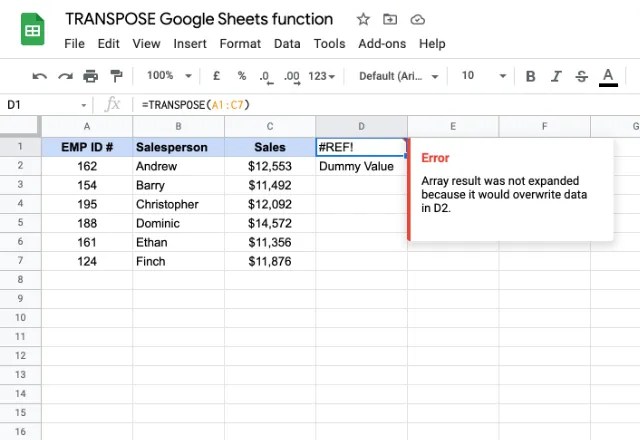This screenshot has height=440, width=640.
Task: Check the cloud save status icon
Action: pyautogui.click(x=417, y=19)
